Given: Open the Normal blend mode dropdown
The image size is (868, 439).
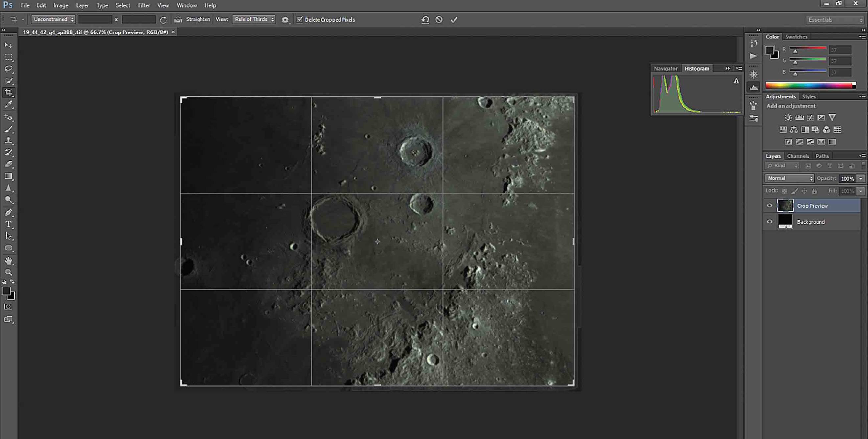Looking at the screenshot, I should 789,178.
